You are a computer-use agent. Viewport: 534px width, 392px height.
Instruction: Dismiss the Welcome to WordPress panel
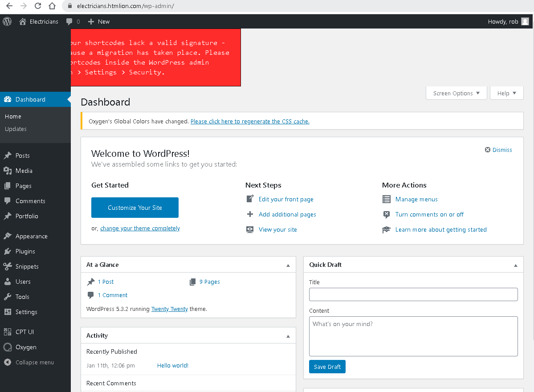498,150
